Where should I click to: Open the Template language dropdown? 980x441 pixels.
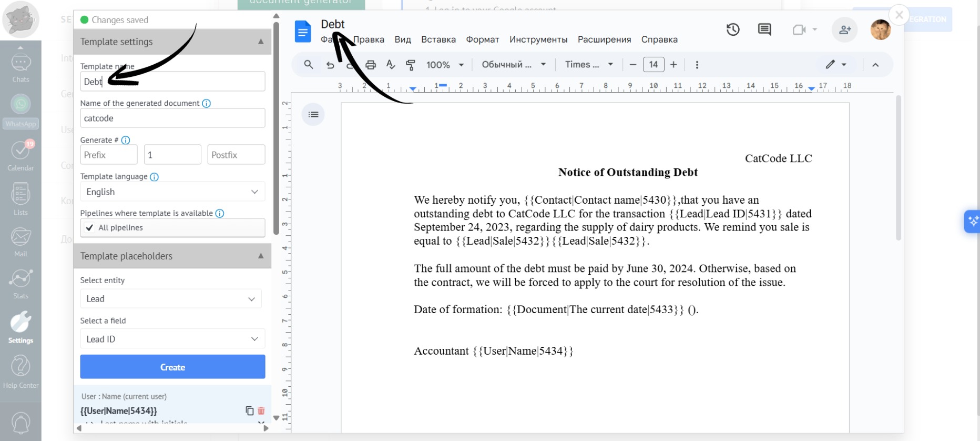point(172,192)
